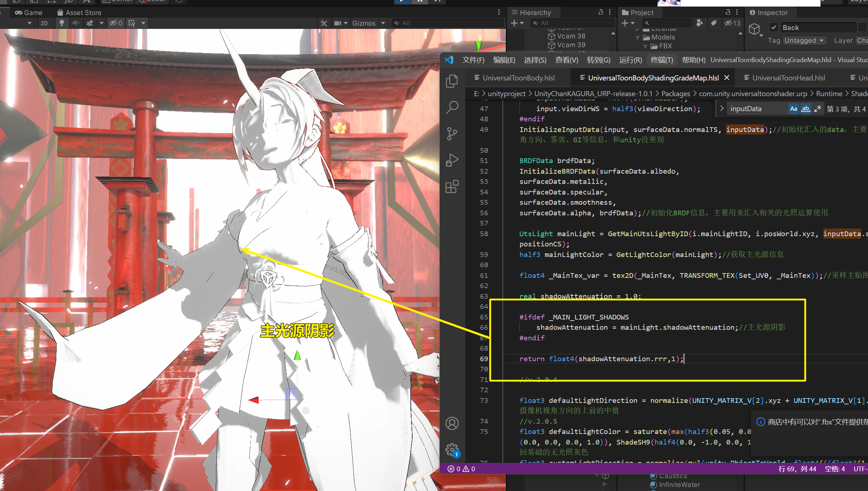This screenshot has width=868, height=491.
Task: Click the Hierarchy search field
Action: (572, 23)
